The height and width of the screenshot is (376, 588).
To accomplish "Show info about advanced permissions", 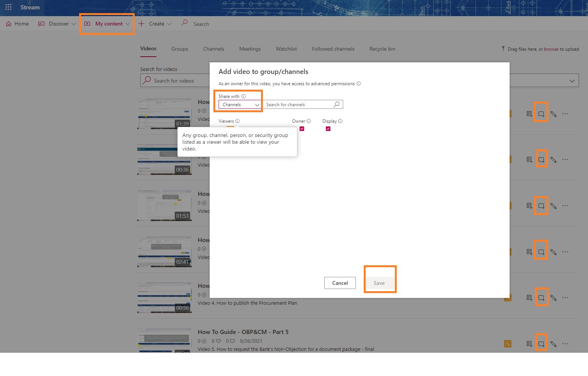I will [x=358, y=84].
